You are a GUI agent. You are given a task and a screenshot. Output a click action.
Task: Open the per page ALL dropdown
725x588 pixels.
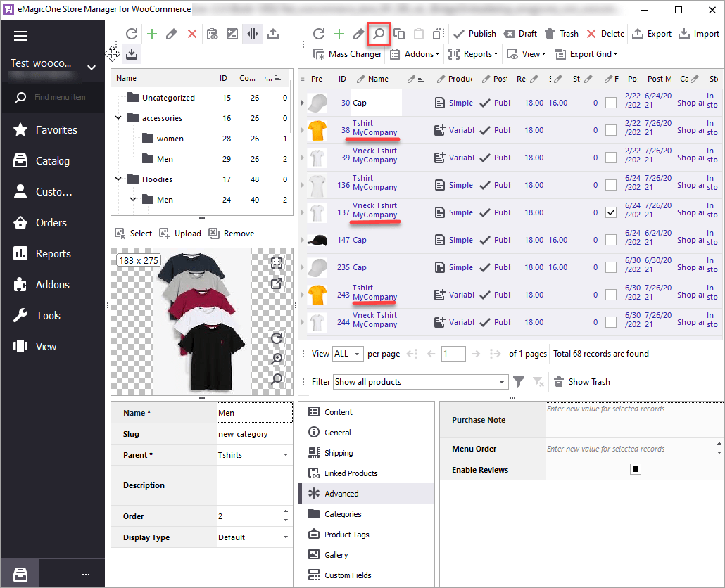point(358,354)
